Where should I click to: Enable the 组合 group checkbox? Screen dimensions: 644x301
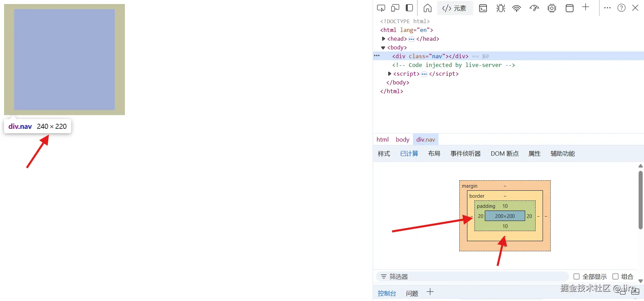(615, 276)
